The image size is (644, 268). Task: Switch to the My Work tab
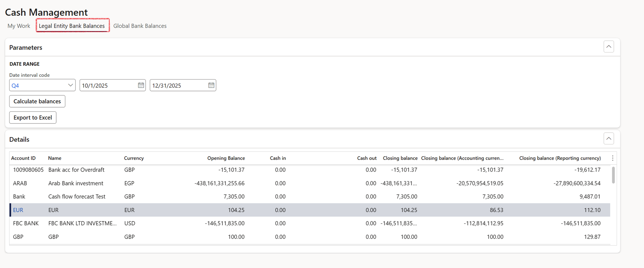click(x=19, y=26)
